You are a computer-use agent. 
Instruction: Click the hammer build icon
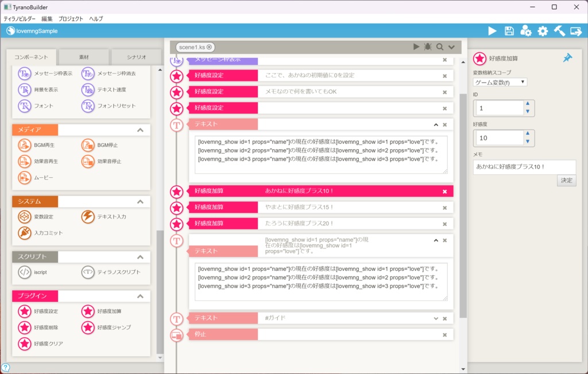point(559,31)
